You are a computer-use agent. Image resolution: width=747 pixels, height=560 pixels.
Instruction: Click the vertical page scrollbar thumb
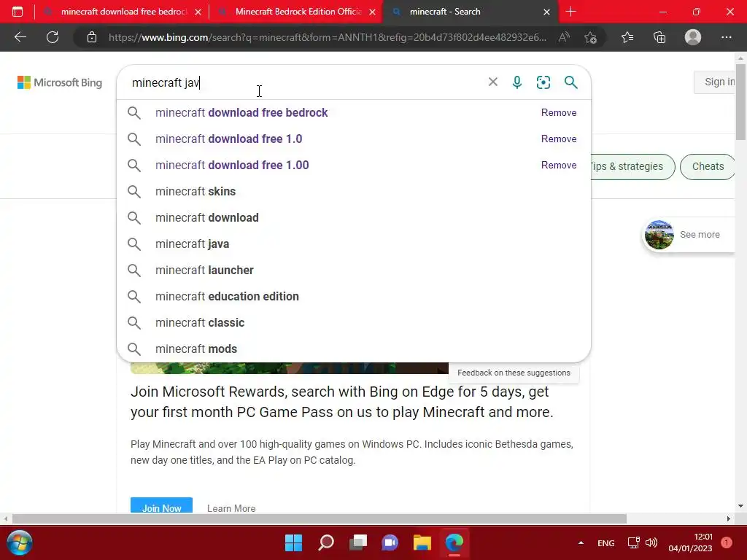(740, 101)
